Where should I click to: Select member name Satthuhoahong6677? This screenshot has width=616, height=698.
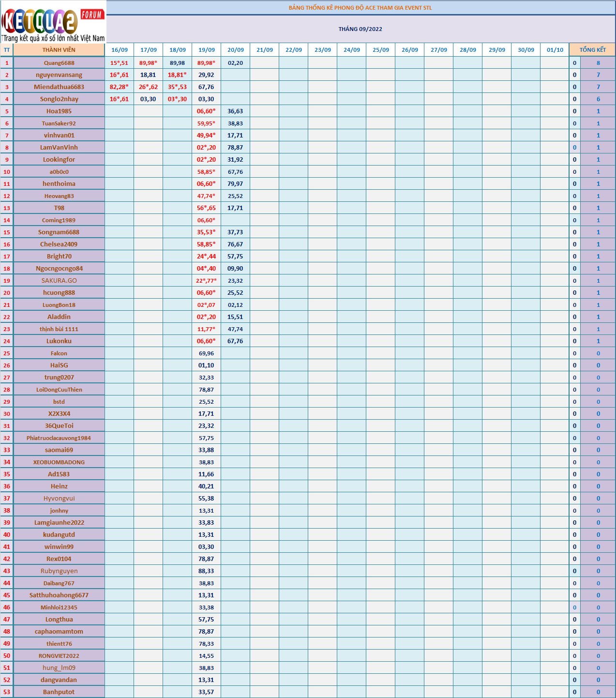[59, 595]
